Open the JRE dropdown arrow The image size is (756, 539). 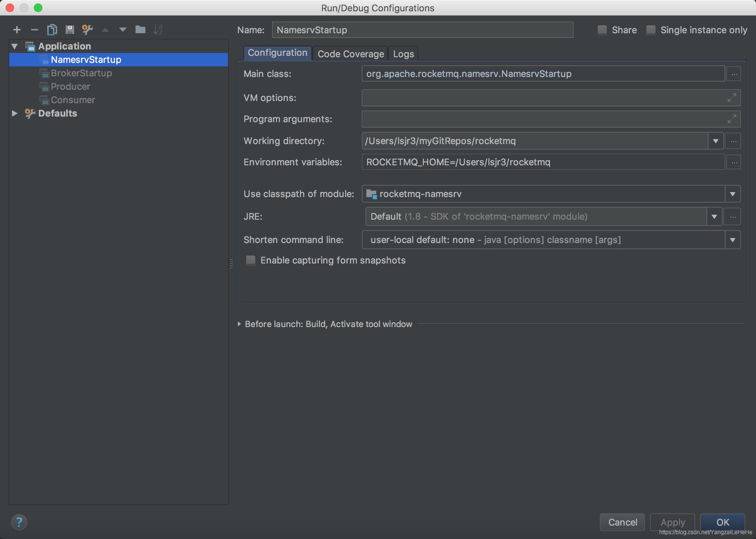[714, 217]
